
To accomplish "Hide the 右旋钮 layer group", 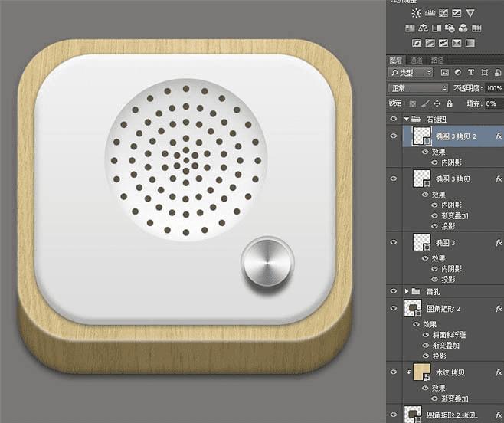I will 394,119.
